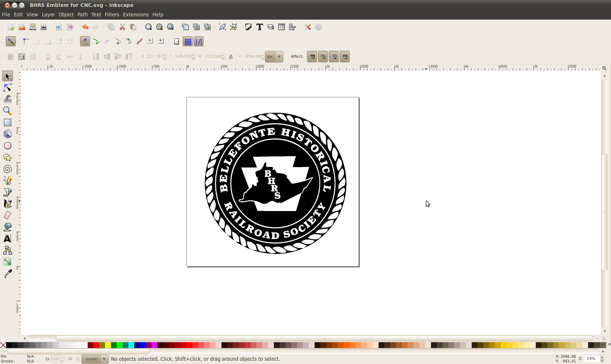611x364 pixels.
Task: Pick the yellow palette swatch
Action: coord(108,345)
